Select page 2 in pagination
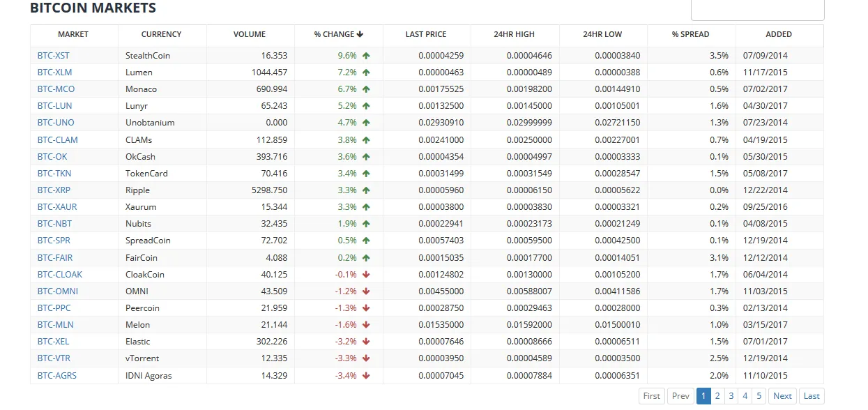The height and width of the screenshot is (410, 868). (717, 396)
